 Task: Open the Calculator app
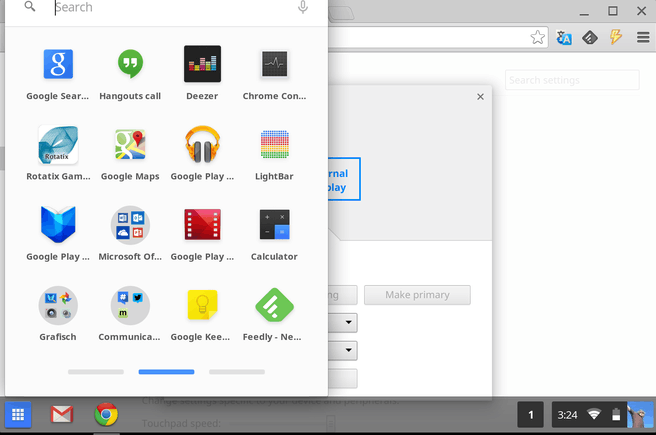tap(274, 225)
